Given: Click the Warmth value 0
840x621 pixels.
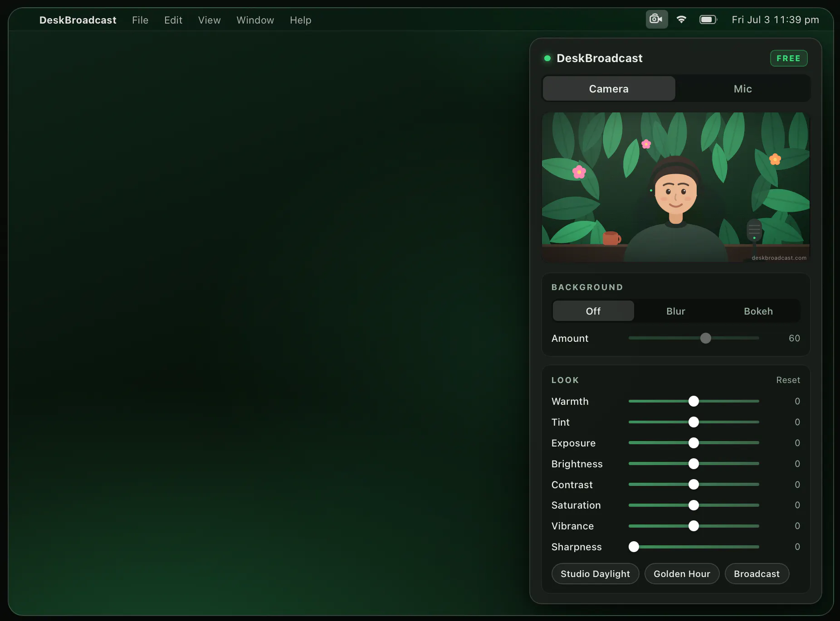Looking at the screenshot, I should point(797,401).
